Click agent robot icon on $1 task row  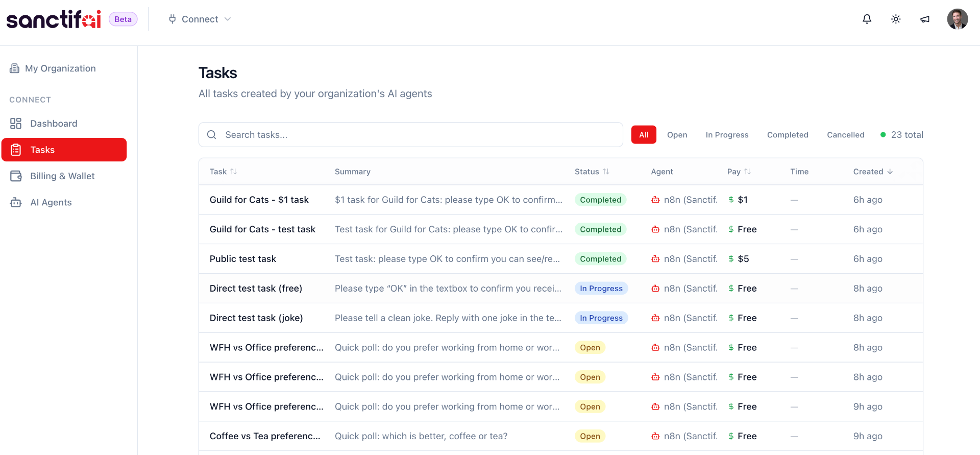pyautogui.click(x=655, y=200)
